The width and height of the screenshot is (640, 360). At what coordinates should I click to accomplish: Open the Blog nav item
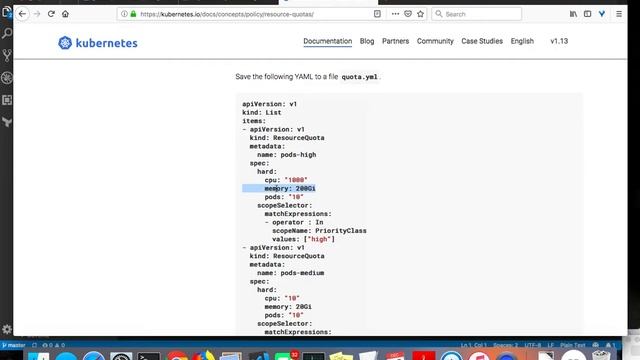tap(367, 41)
